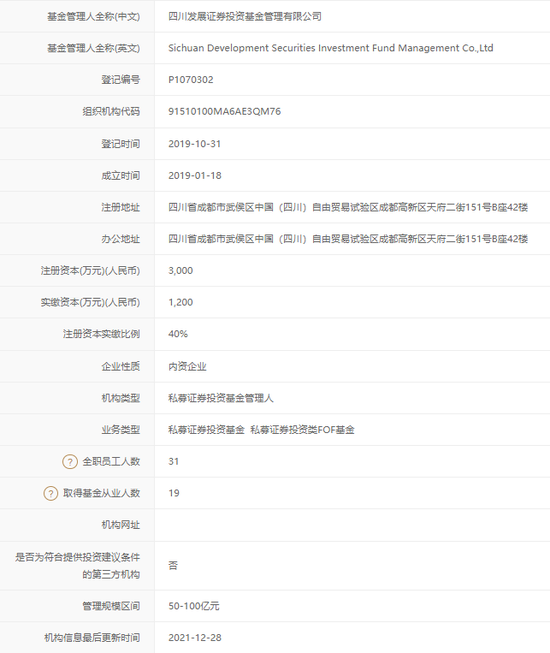Image resolution: width=550 pixels, height=653 pixels.
Task: Click the label 实缴资本(万元)(人民币)
Action: click(x=90, y=302)
